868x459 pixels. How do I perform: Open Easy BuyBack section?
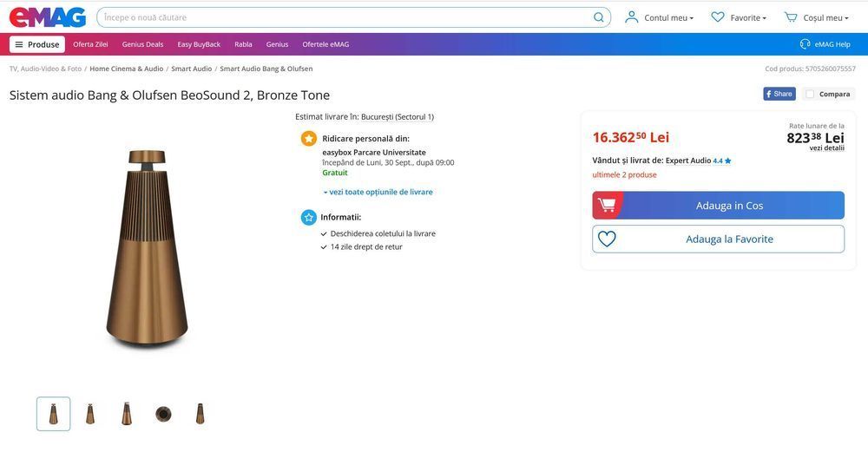click(x=199, y=44)
